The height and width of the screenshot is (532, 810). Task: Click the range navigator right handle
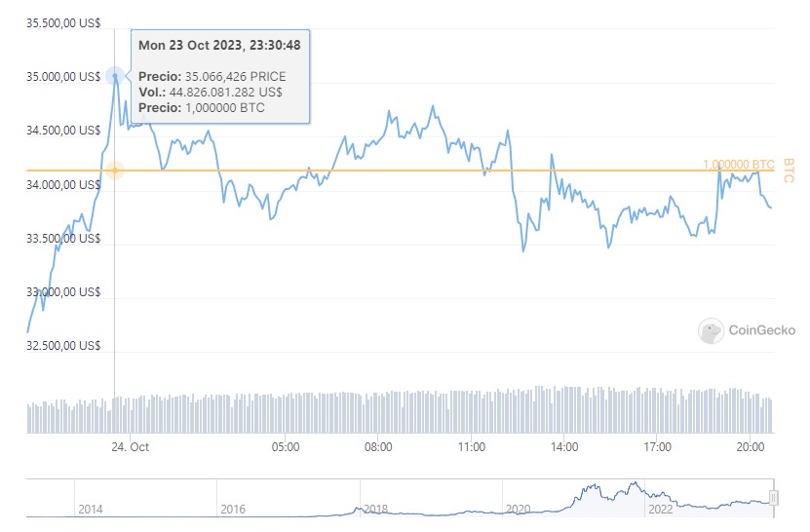pyautogui.click(x=774, y=498)
